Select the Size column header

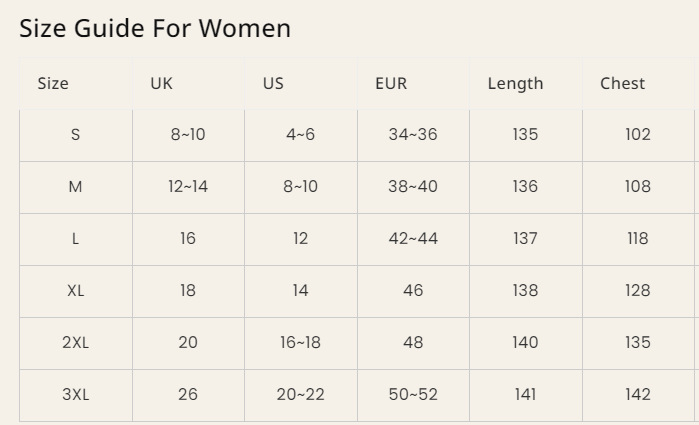pos(53,84)
